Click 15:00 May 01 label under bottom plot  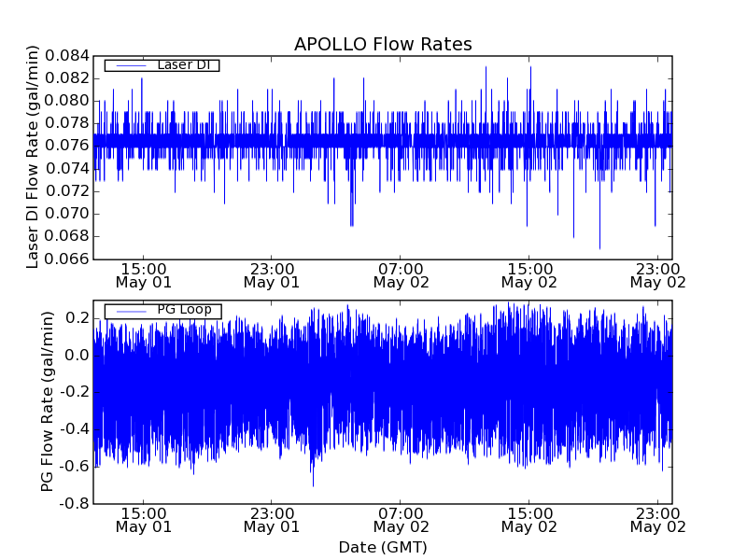(x=143, y=519)
